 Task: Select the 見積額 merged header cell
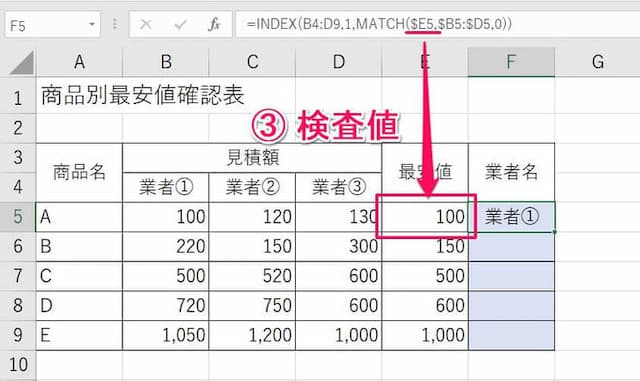252,158
